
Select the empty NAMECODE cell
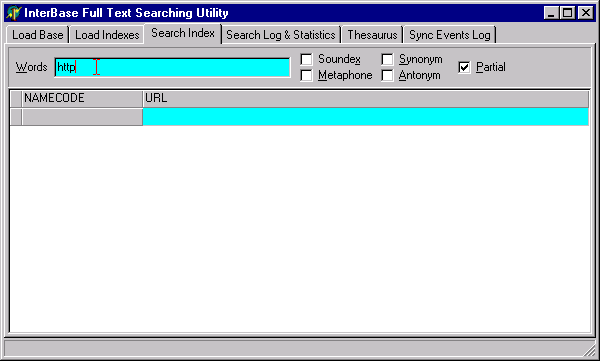point(82,116)
